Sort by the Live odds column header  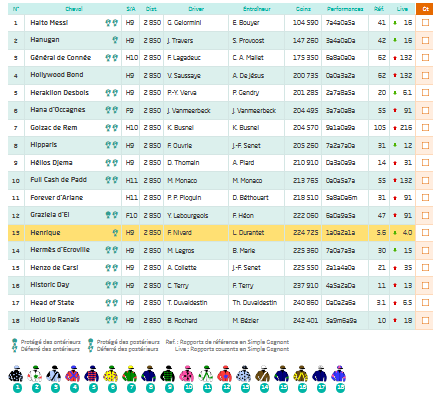[x=402, y=9]
